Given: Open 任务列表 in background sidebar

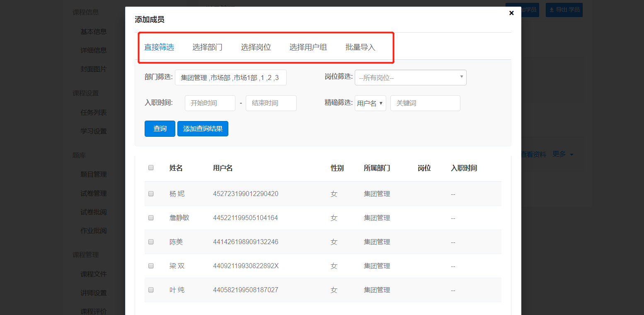Looking at the screenshot, I should click(x=94, y=112).
